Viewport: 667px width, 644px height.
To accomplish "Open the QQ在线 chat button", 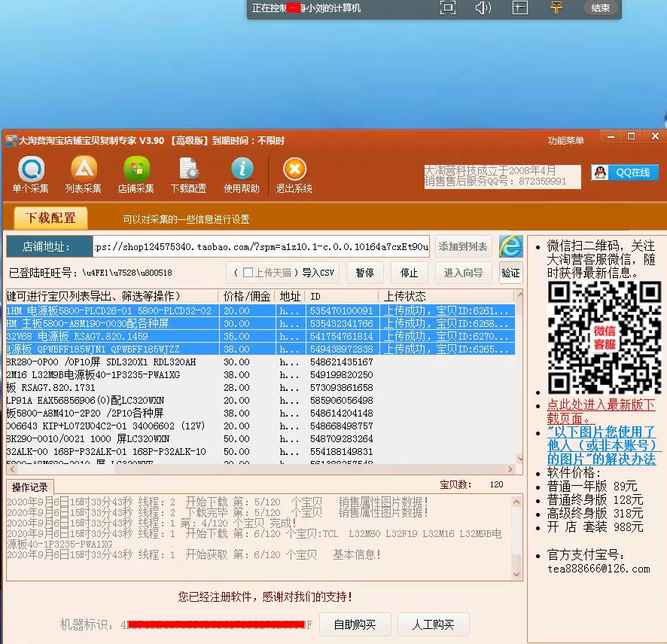I will [625, 172].
